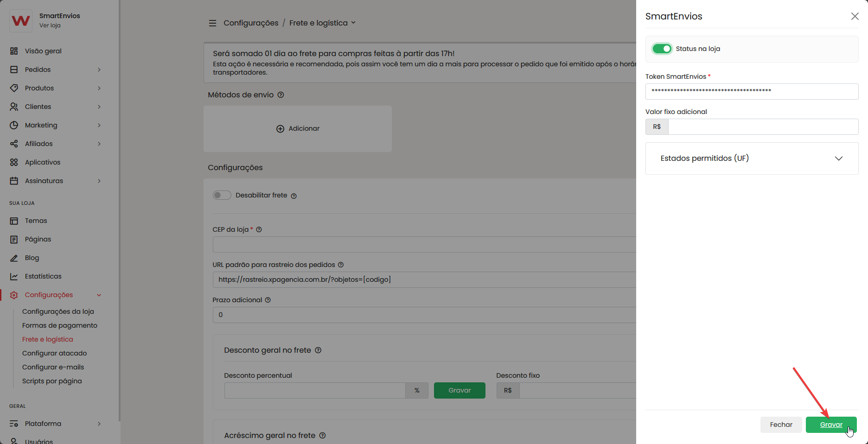Click the Estatísticas chart icon
Image resolution: width=868 pixels, height=444 pixels.
click(x=14, y=276)
